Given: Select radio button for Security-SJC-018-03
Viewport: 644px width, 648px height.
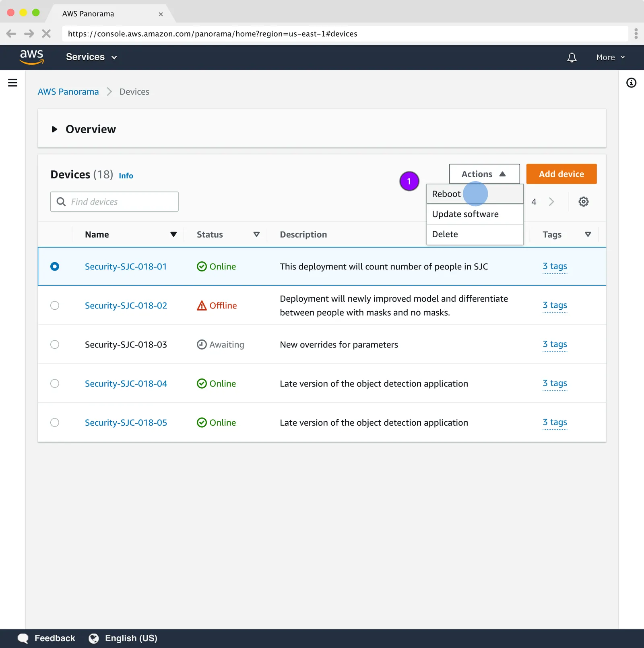Looking at the screenshot, I should [55, 345].
